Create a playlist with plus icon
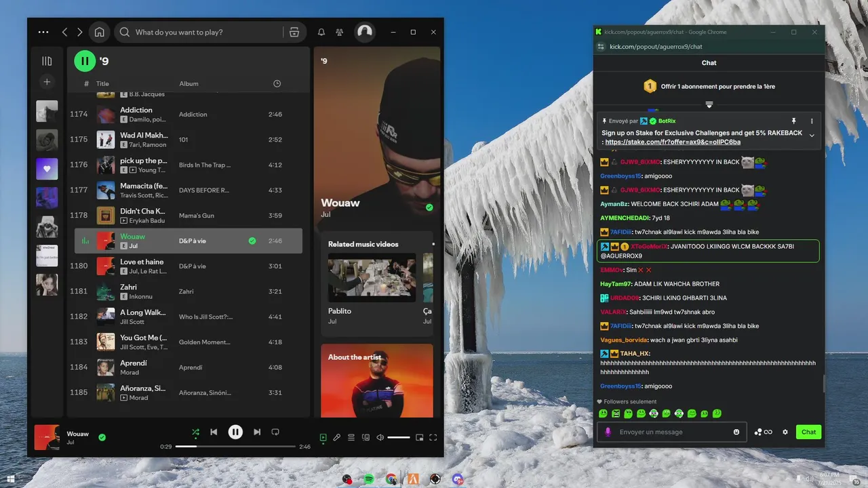 47,82
